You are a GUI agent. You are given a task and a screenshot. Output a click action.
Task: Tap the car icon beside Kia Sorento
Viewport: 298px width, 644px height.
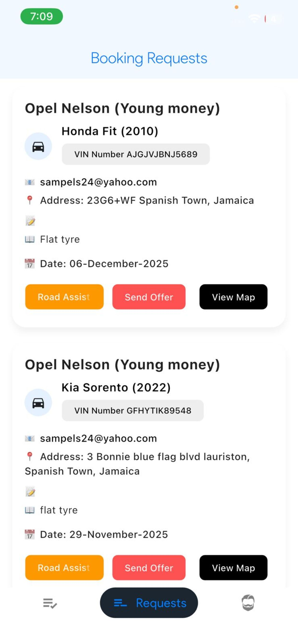38,402
